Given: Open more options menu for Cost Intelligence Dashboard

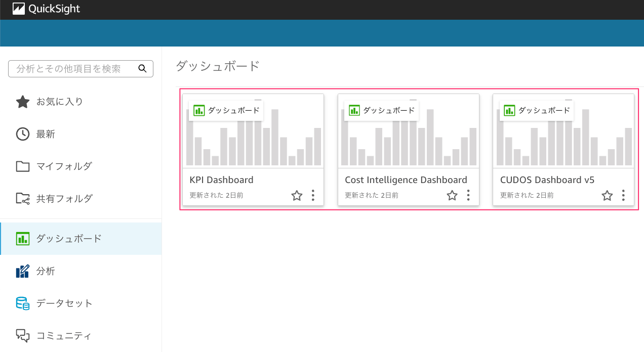Looking at the screenshot, I should tap(468, 195).
